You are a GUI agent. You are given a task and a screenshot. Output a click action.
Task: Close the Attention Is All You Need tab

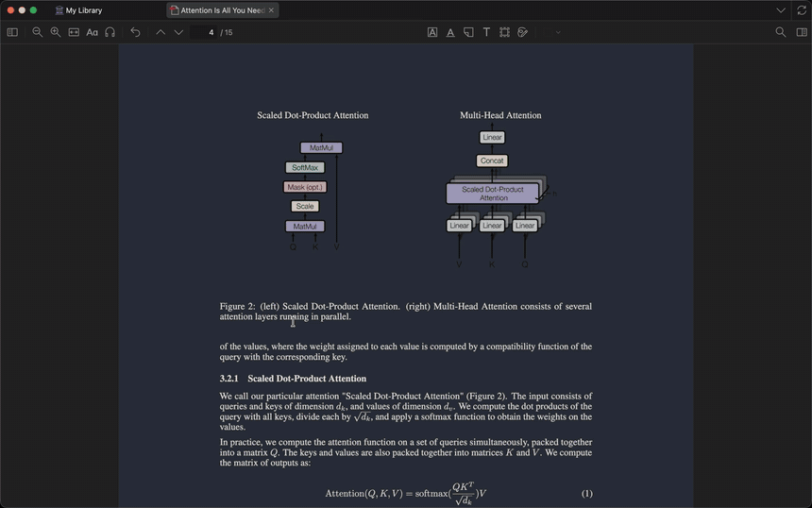[271, 10]
